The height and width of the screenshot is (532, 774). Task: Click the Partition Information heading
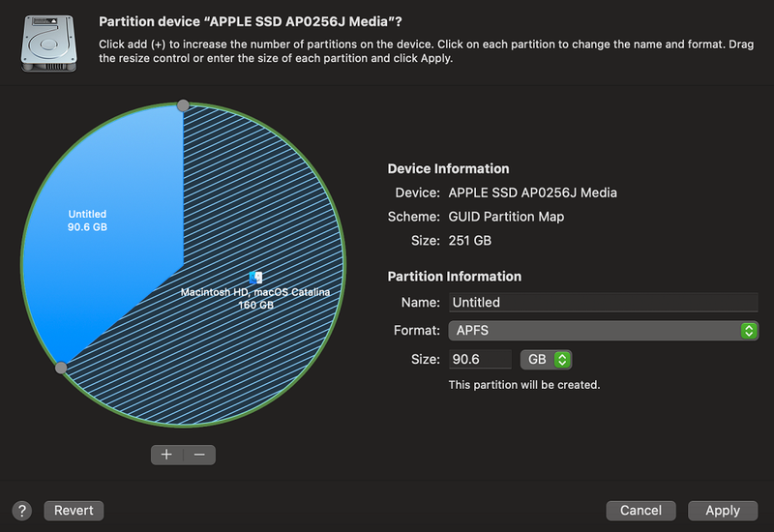pyautogui.click(x=454, y=277)
